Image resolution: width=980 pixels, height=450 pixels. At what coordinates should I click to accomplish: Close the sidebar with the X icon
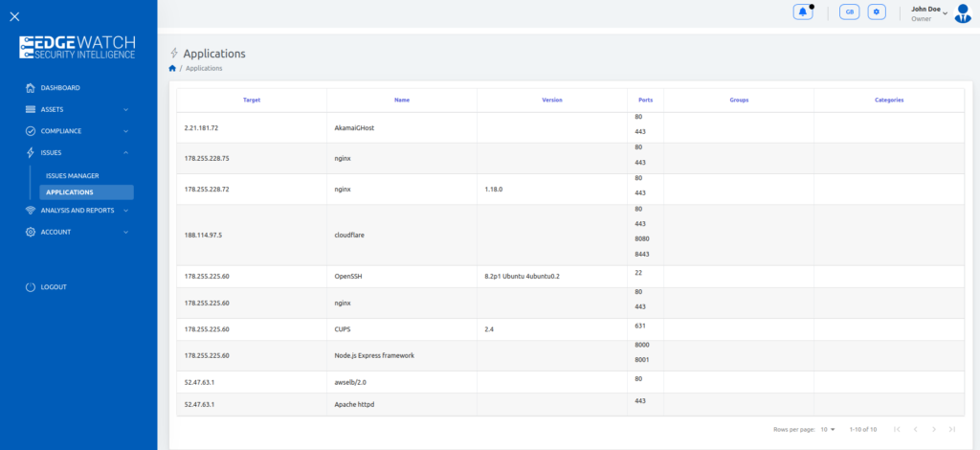click(14, 16)
